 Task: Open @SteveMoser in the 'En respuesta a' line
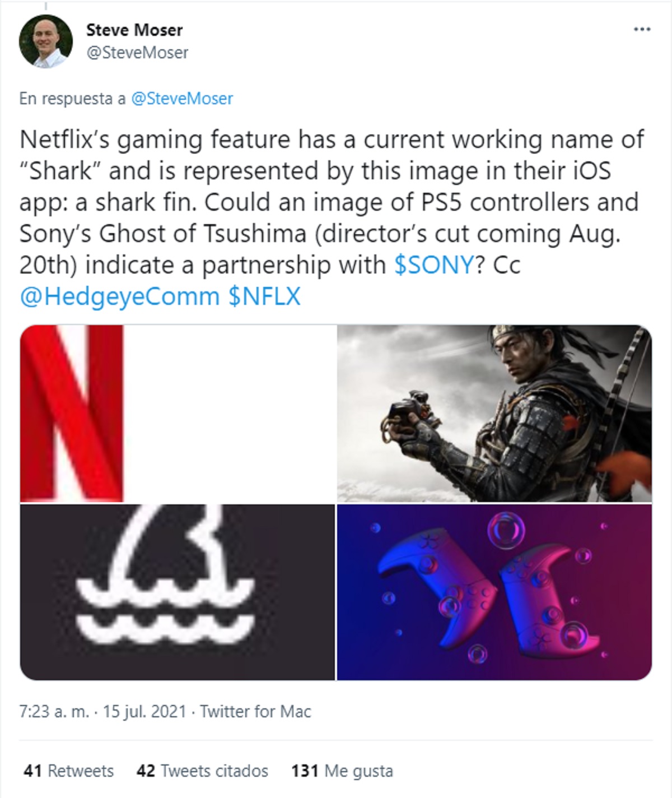point(182,99)
